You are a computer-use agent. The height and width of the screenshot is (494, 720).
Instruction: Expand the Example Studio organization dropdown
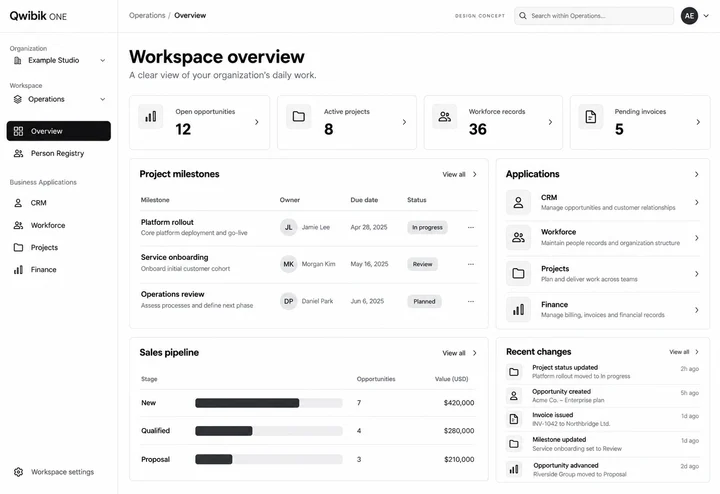coord(103,60)
